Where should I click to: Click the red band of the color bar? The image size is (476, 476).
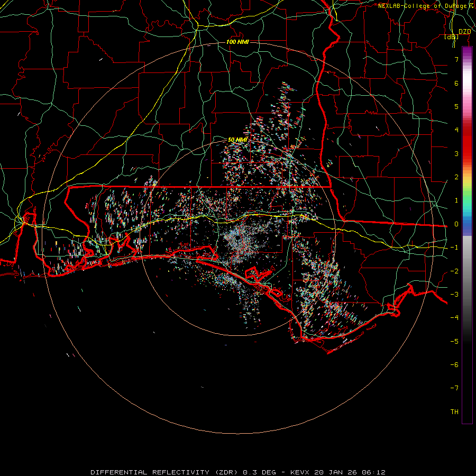pos(467,143)
